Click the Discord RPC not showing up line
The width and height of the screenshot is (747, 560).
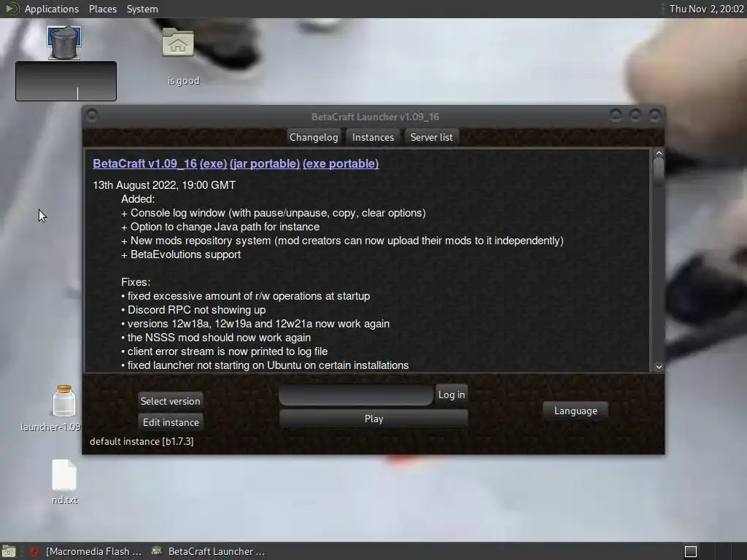[x=193, y=310]
